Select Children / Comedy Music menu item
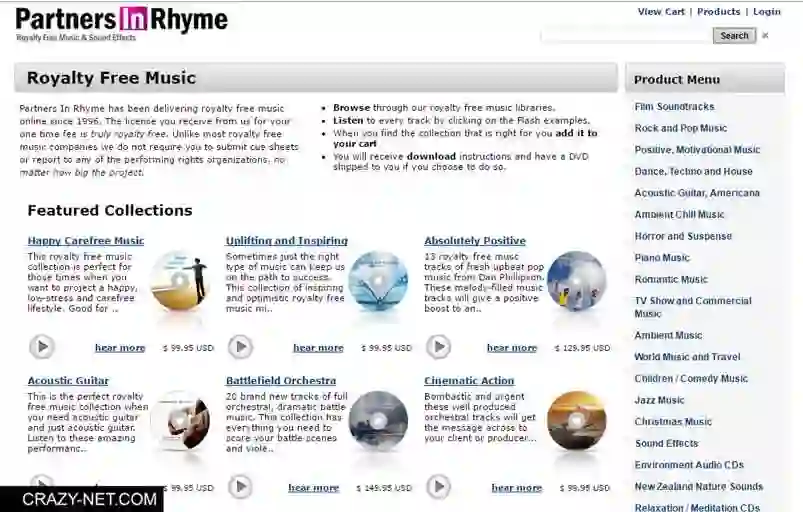 tap(691, 378)
